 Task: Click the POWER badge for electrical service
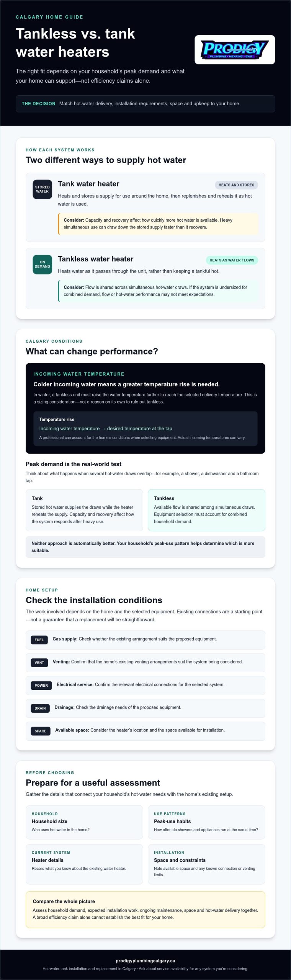point(41,685)
